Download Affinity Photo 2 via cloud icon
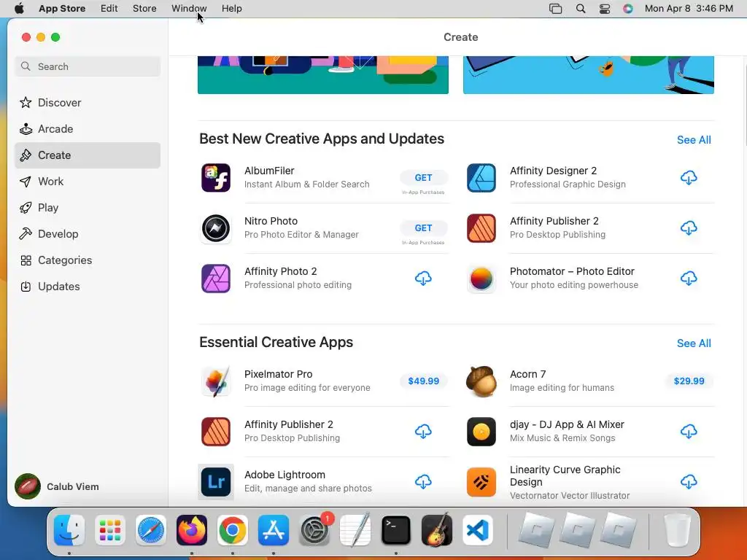Screen dimensions: 747x560 (423, 278)
